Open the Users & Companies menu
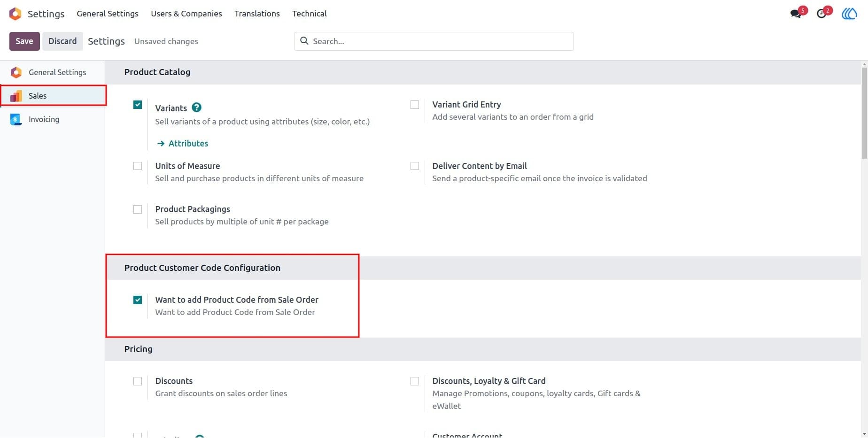 tap(186, 14)
